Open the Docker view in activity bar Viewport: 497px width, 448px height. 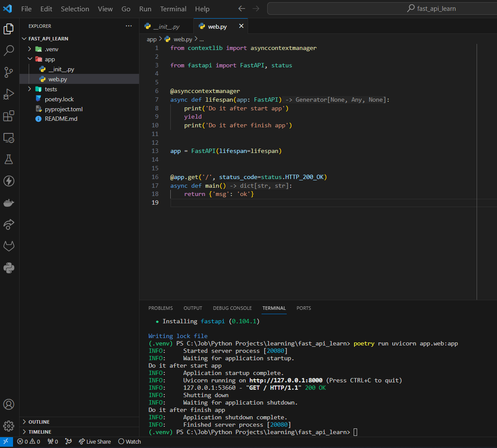[x=9, y=203]
